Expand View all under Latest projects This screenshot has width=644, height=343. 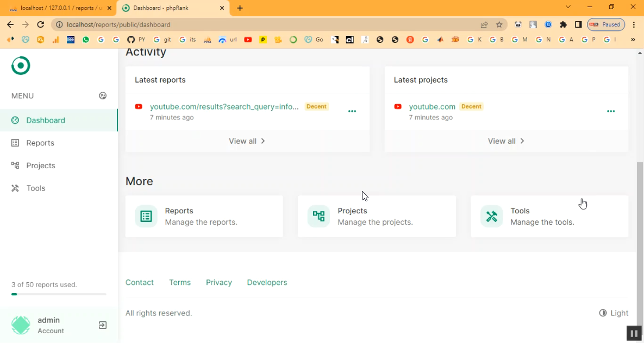tap(506, 141)
